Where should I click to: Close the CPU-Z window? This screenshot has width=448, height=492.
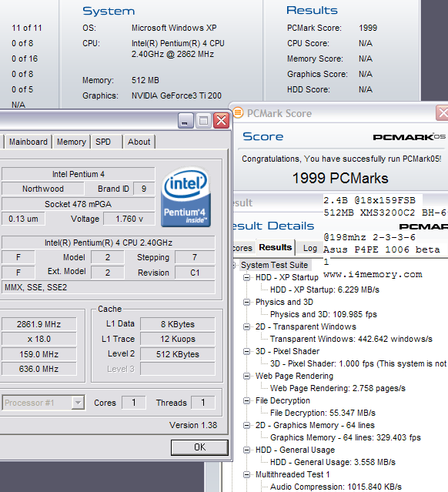point(221,121)
